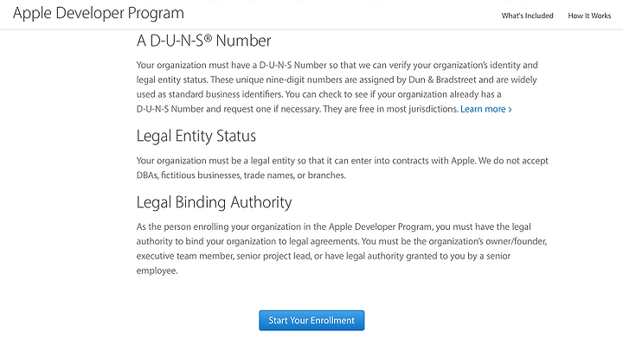Click text 'used as standard business identifiers'
The width and height of the screenshot is (623, 364).
point(209,94)
